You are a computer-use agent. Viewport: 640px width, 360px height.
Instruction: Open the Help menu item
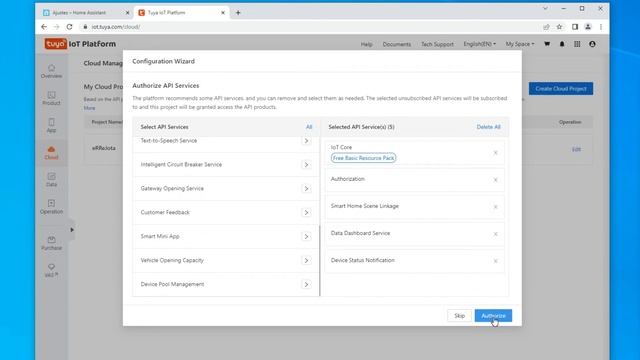[x=367, y=44]
